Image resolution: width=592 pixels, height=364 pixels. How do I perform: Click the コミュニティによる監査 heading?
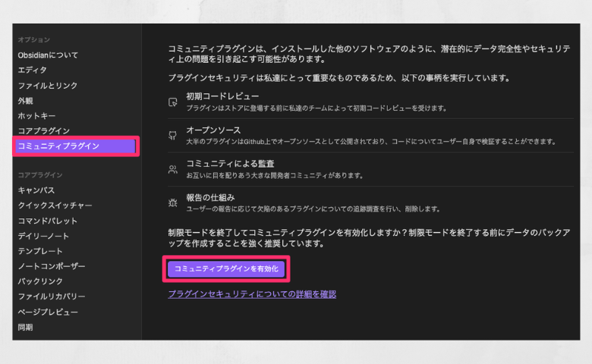(x=230, y=164)
